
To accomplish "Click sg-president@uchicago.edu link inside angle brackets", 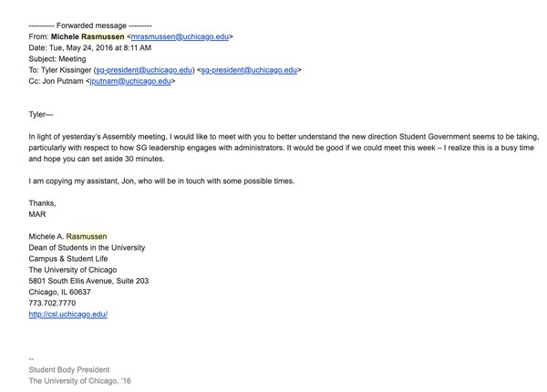I will [x=249, y=70].
